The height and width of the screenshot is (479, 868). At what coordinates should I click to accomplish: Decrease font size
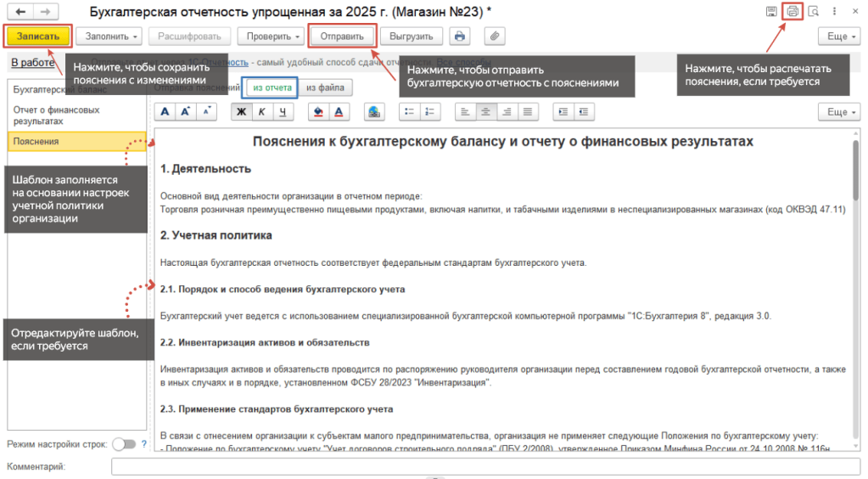[x=206, y=112]
